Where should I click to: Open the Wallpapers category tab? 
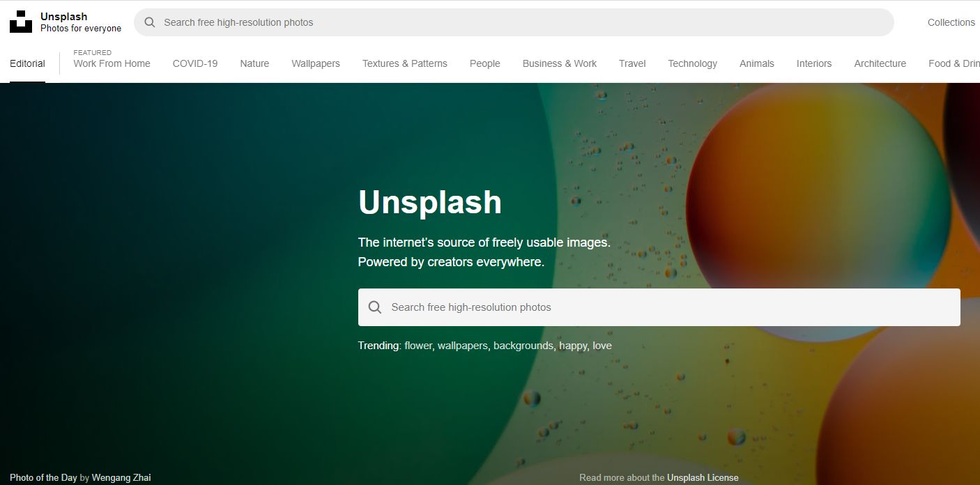click(x=316, y=63)
